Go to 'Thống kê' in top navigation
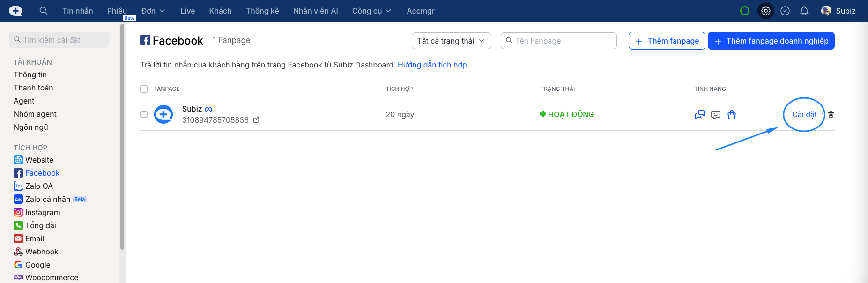 262,11
